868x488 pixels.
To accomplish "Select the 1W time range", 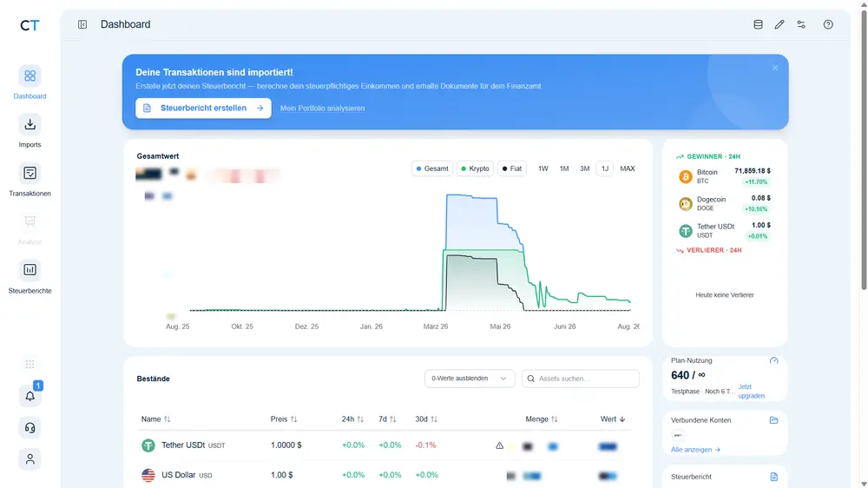I will 543,168.
